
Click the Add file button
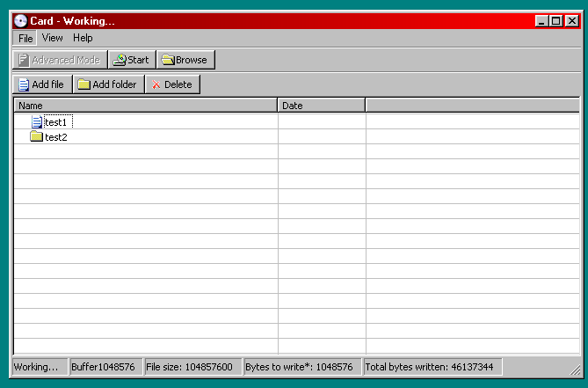click(x=41, y=84)
